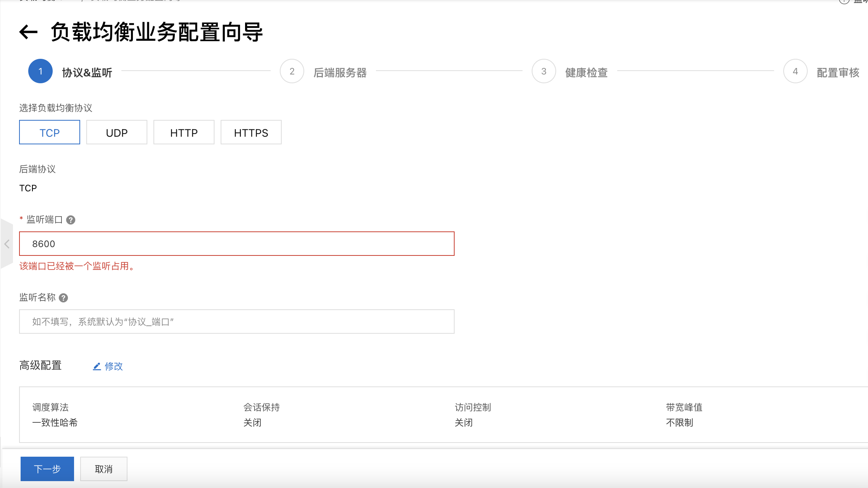Click the 监听端口 field containing 8600
The image size is (868, 488).
point(237,244)
